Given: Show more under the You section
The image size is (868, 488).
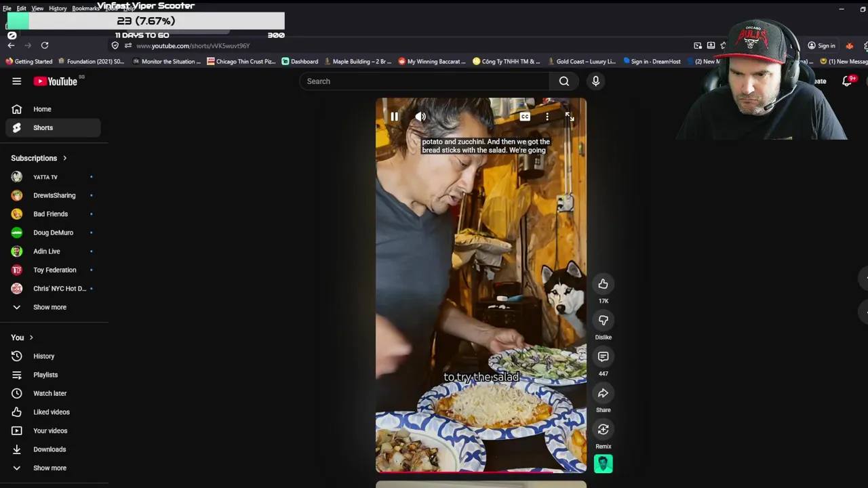Looking at the screenshot, I should pos(53,468).
